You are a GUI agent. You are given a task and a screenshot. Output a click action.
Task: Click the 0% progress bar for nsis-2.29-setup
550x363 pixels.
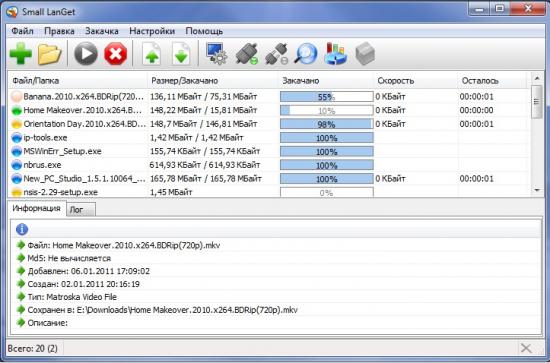pos(327,193)
